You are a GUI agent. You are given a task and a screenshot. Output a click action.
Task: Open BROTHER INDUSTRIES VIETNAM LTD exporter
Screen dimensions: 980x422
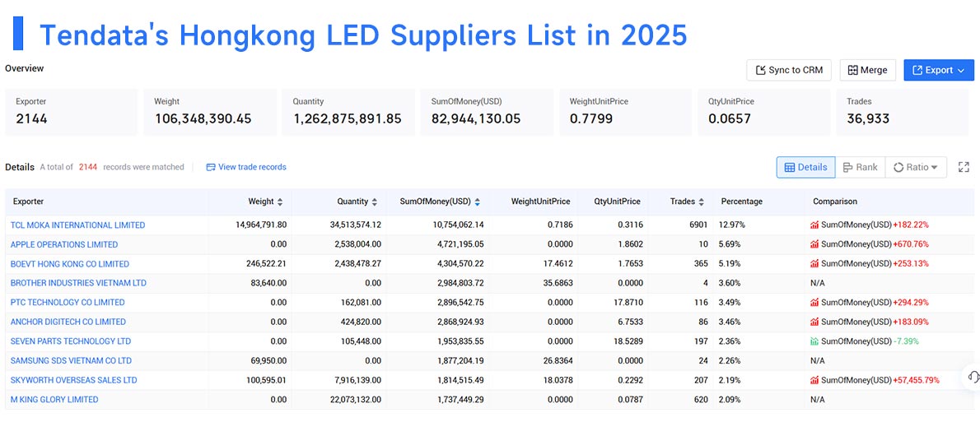(x=78, y=283)
